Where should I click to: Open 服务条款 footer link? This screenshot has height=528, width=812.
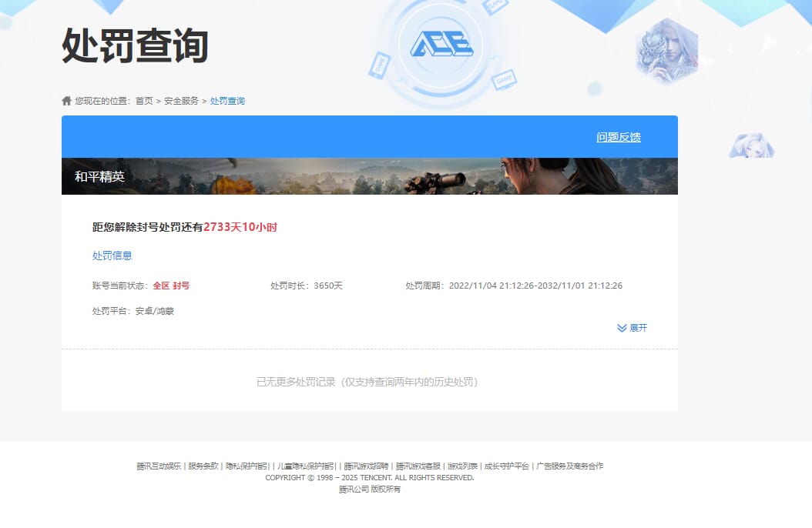point(203,466)
